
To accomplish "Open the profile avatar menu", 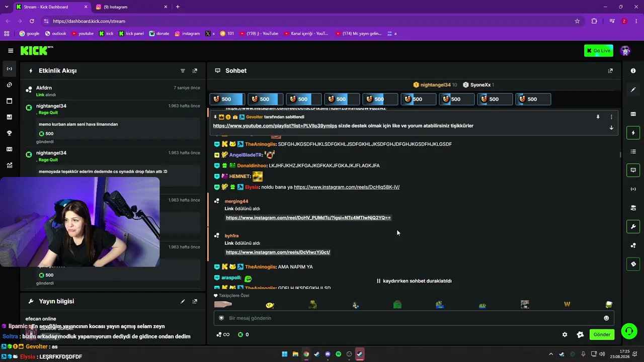I will pos(625,50).
